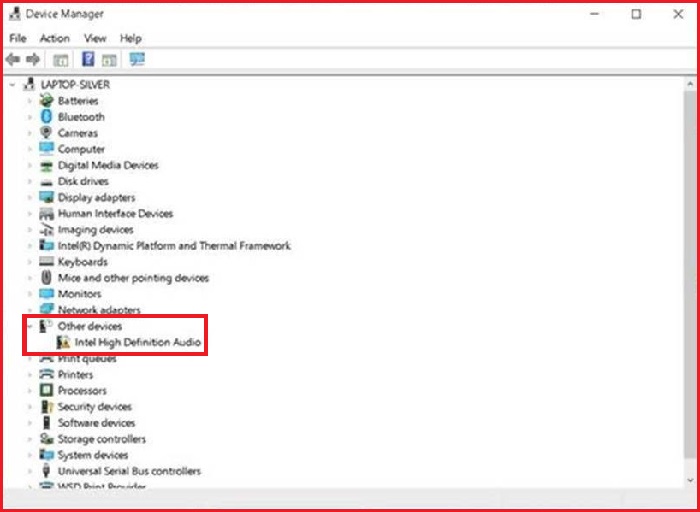Click the Monitors category icon
This screenshot has height=512, width=700.
[x=46, y=294]
